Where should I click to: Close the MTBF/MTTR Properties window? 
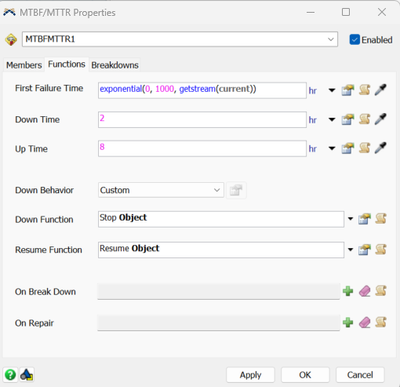point(382,12)
